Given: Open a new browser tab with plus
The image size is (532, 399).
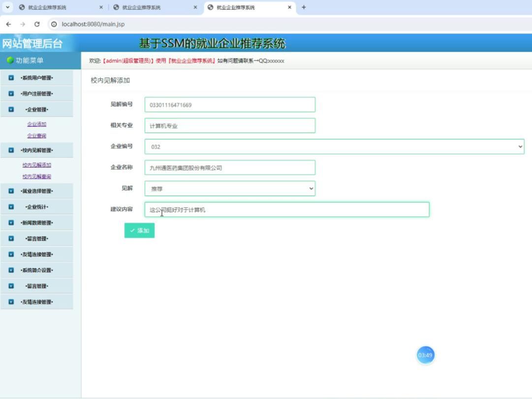Looking at the screenshot, I should pos(304,7).
